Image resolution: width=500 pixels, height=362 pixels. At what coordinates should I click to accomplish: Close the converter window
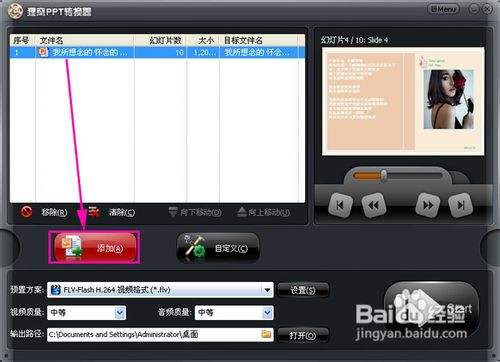pos(487,9)
